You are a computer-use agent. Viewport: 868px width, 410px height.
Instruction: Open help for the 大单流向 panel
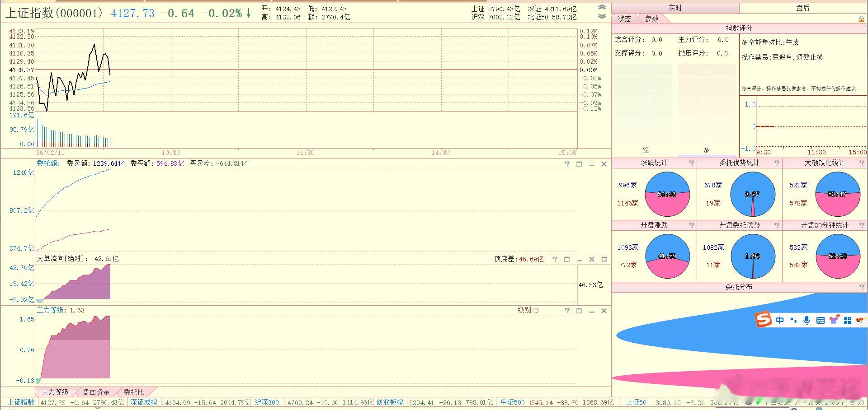555,259
